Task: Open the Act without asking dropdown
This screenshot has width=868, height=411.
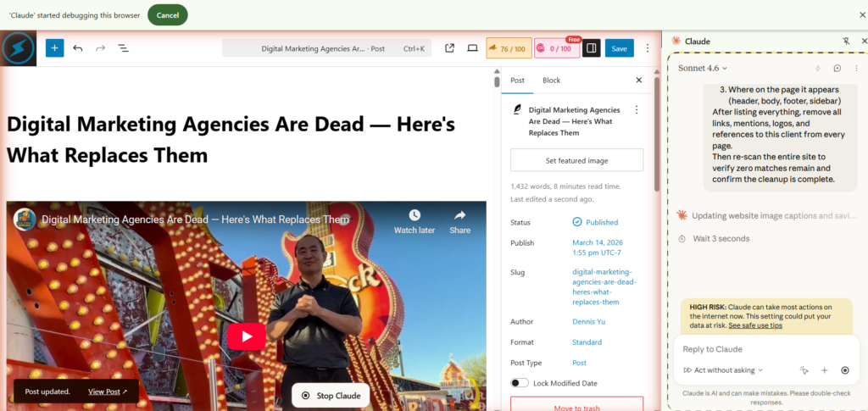Action: point(724,370)
